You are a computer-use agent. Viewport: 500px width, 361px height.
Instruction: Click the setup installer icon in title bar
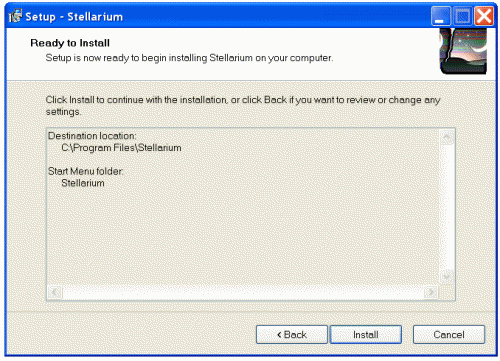(15, 16)
